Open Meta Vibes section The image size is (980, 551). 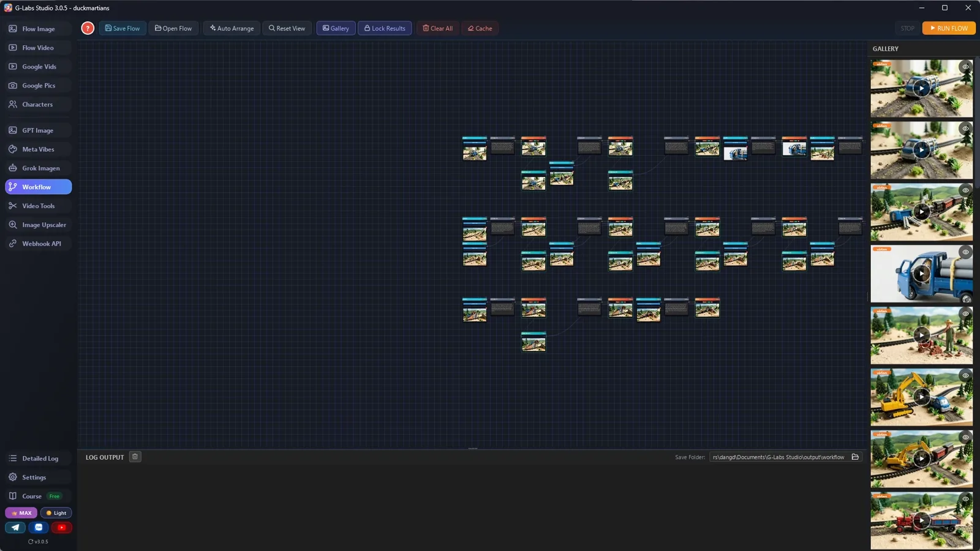point(39,149)
